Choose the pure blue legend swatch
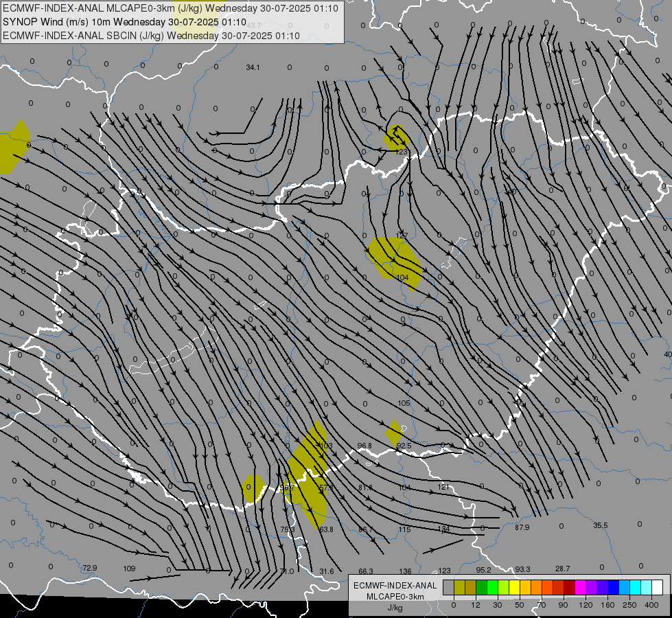The height and width of the screenshot is (618, 672). point(614,588)
